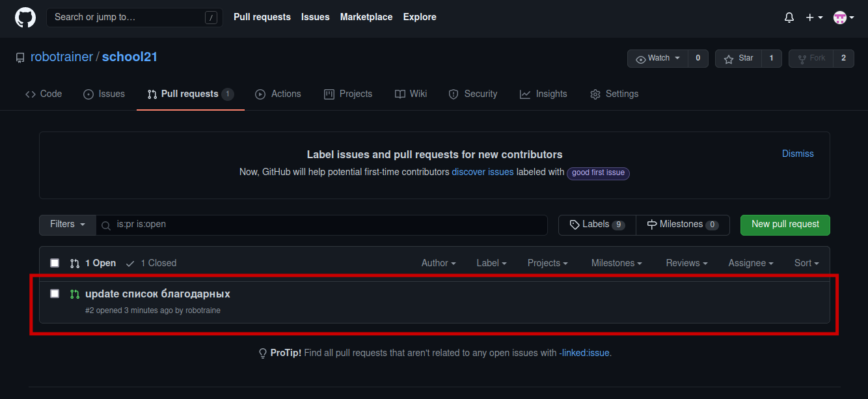Click the good first issue label

598,173
